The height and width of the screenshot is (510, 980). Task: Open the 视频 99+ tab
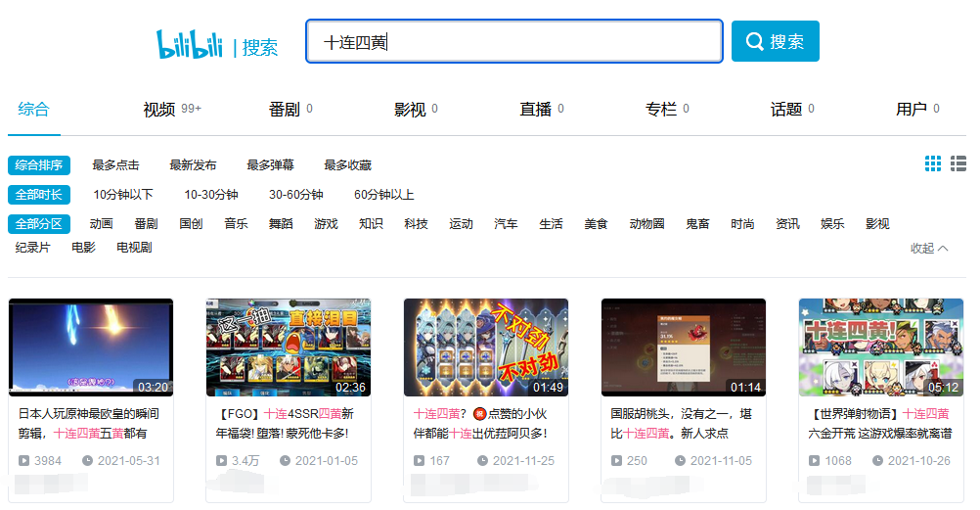click(172, 110)
